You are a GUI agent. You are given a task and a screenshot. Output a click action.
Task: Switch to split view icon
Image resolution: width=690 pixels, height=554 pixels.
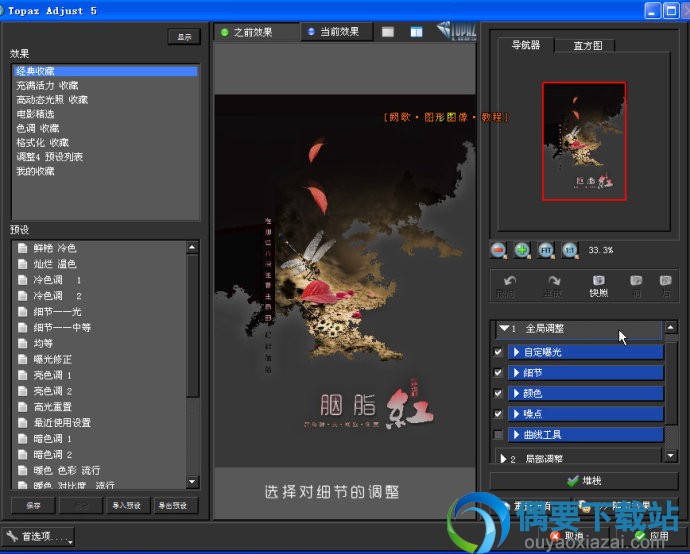[416, 32]
